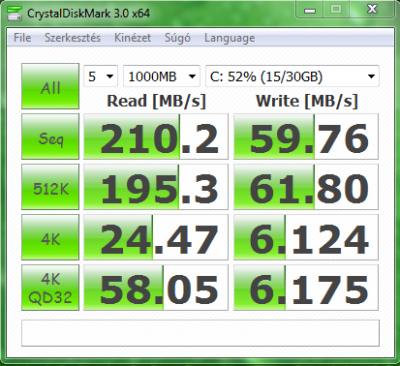The width and height of the screenshot is (400, 366).
Task: Click the Seq write result 59.76
Action: pos(306,137)
